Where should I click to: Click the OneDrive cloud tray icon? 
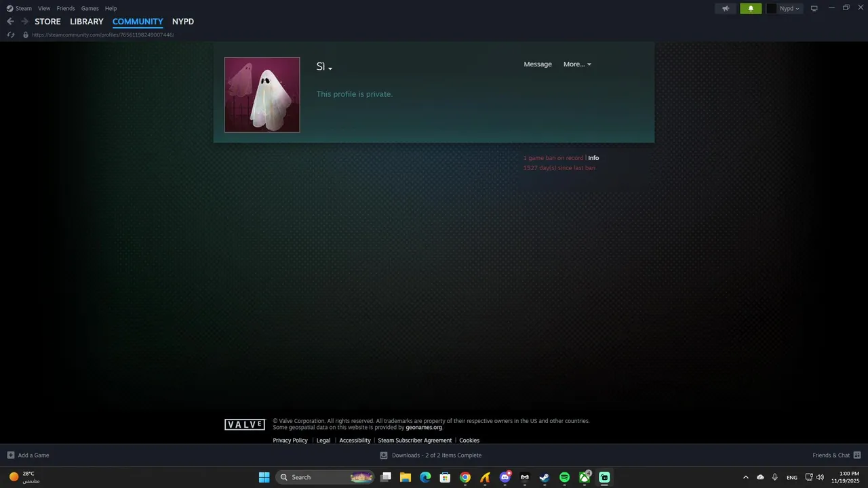[x=760, y=477]
